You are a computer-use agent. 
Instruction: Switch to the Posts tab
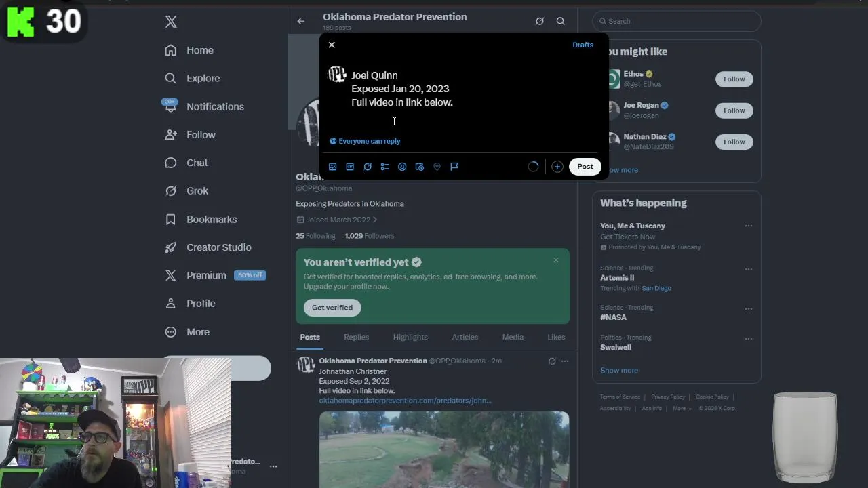click(x=310, y=337)
